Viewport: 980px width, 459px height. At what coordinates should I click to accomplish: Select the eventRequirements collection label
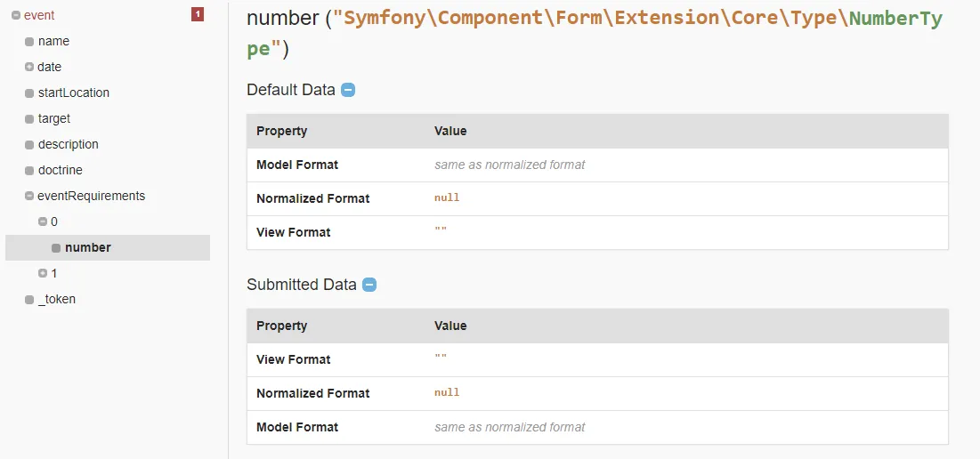tap(91, 196)
